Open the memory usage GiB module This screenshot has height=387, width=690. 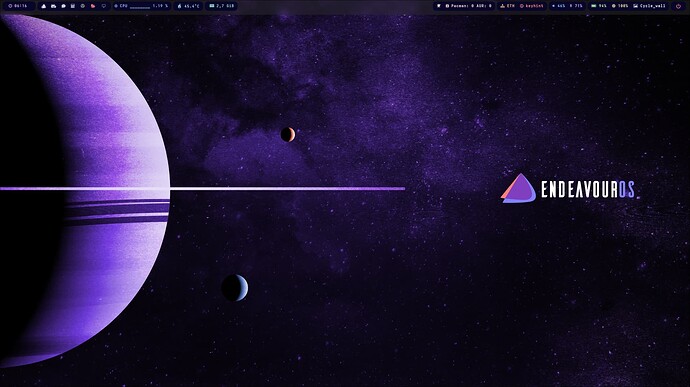tap(221, 6)
